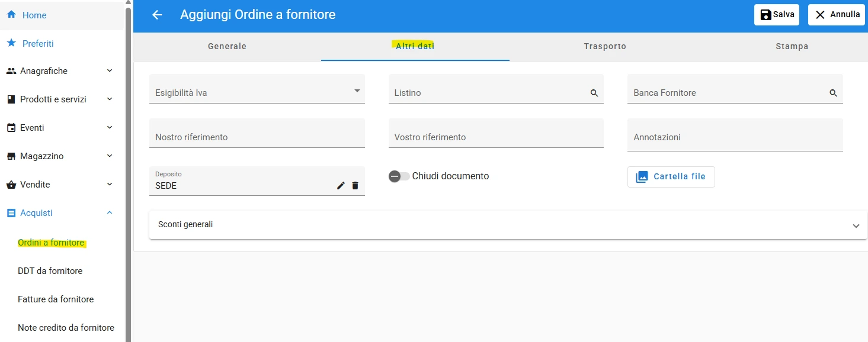Click the back arrow in header
The height and width of the screenshot is (342, 868).
tap(157, 15)
